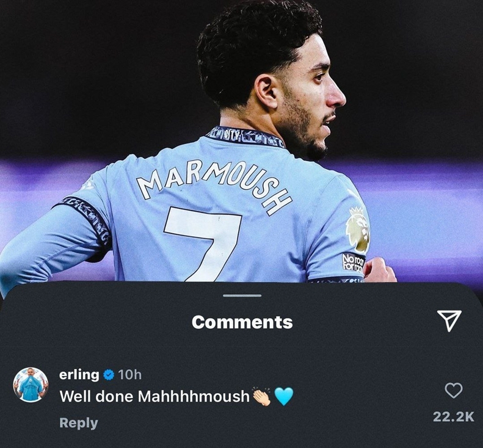The height and width of the screenshot is (448, 483).
Task: View the 22.2K likes count
Action: pyautogui.click(x=454, y=417)
